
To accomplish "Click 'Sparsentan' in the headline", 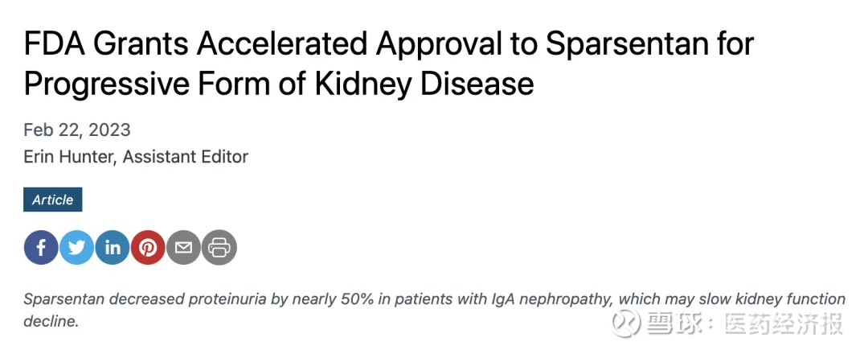I will (617, 43).
